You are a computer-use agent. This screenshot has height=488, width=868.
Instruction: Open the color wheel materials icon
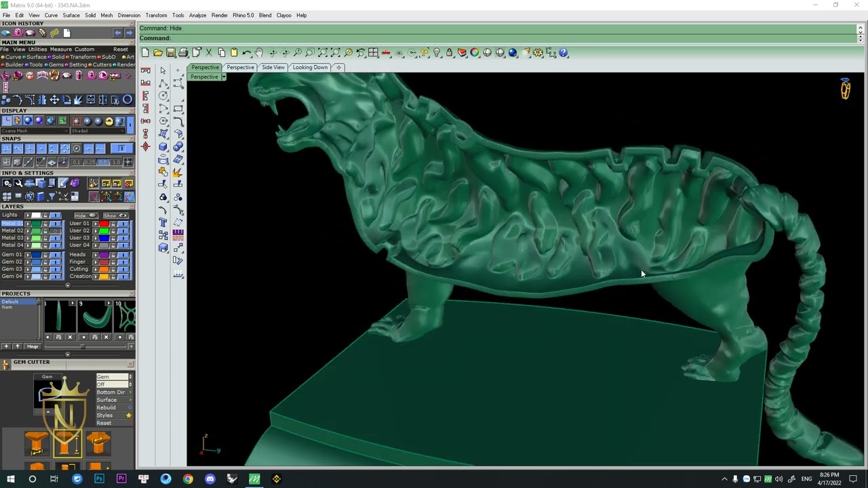[x=475, y=53]
